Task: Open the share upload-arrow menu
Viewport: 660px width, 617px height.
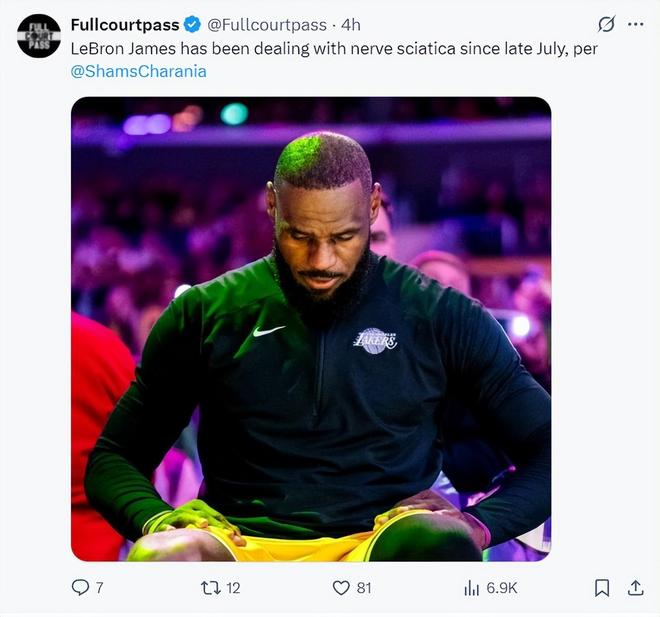Action: tap(635, 588)
